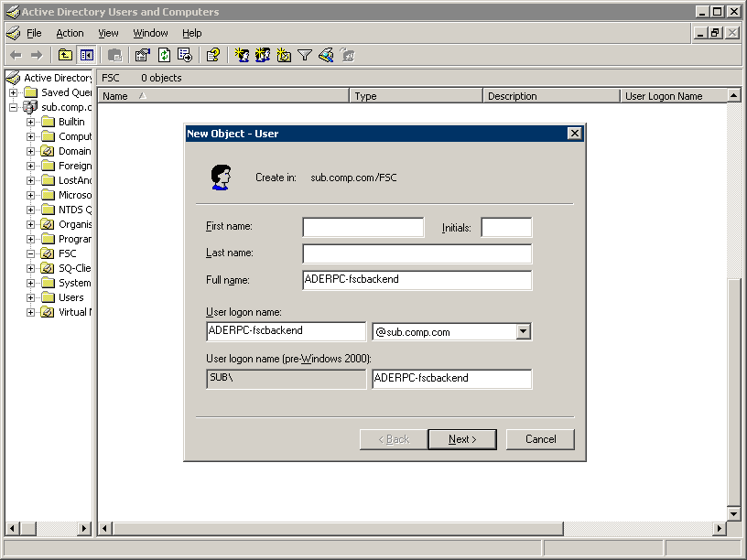This screenshot has height=560, width=747.
Task: Expand the Builtin tree node
Action: [30, 122]
